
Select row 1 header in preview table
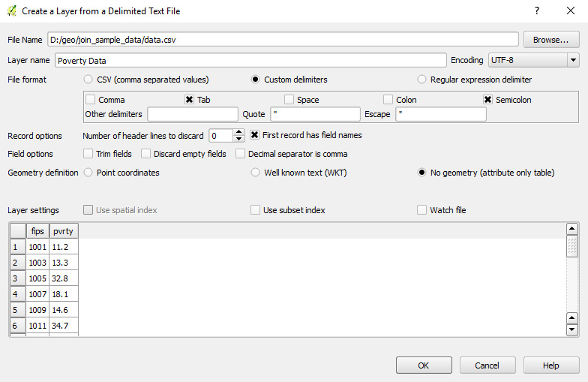[x=18, y=247]
